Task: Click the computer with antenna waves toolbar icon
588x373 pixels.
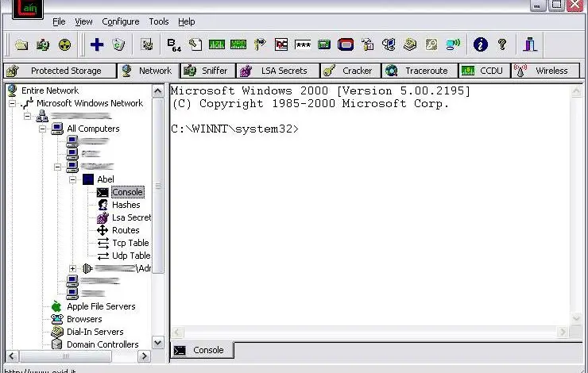Action: click(x=453, y=45)
